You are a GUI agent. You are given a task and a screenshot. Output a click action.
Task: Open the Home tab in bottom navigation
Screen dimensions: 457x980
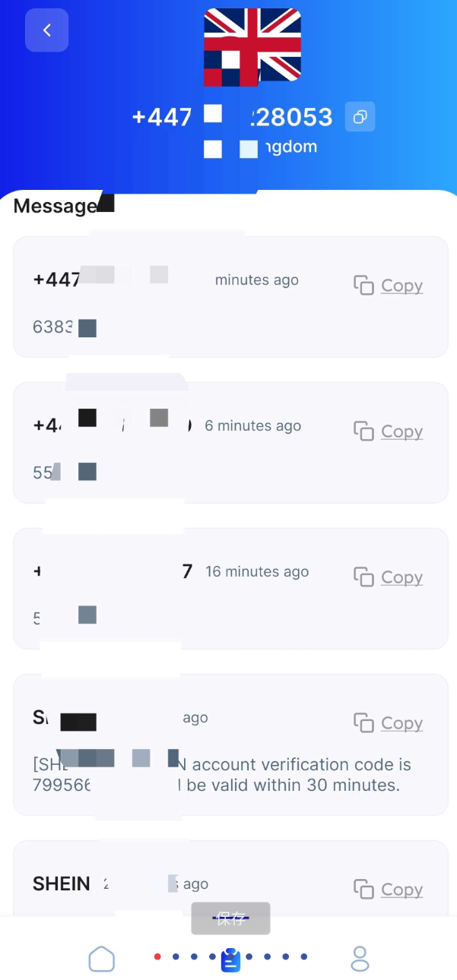point(102,959)
